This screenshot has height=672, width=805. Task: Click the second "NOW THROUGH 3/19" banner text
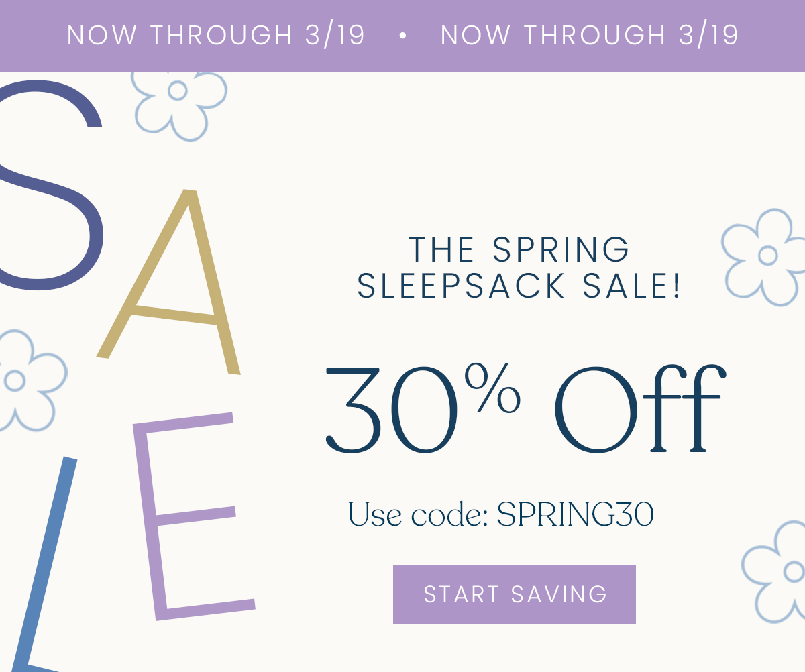589,36
